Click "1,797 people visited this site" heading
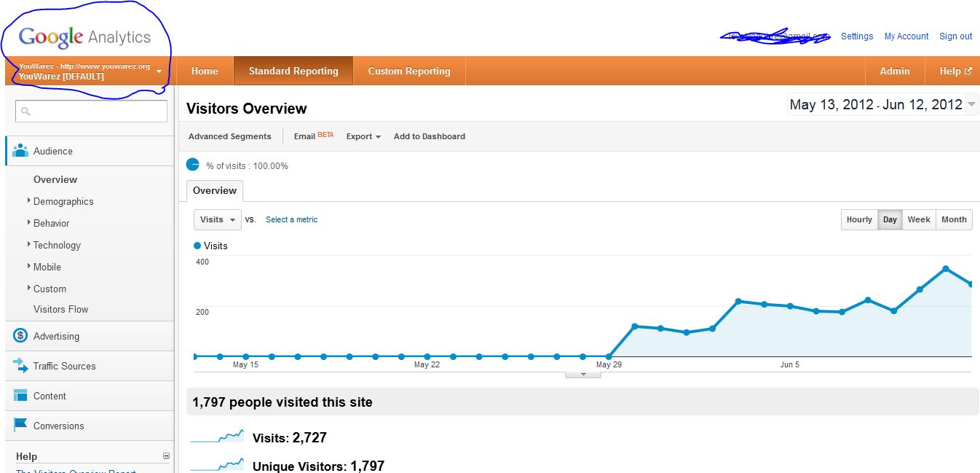The height and width of the screenshot is (473, 980). pyautogui.click(x=282, y=402)
